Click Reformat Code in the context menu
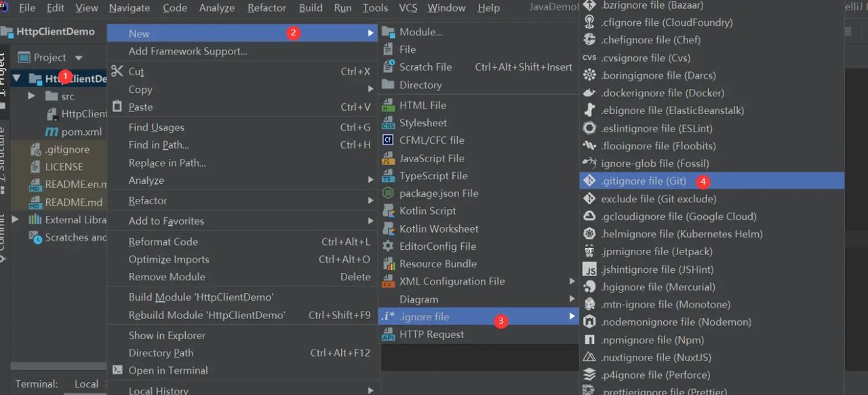 tap(163, 242)
